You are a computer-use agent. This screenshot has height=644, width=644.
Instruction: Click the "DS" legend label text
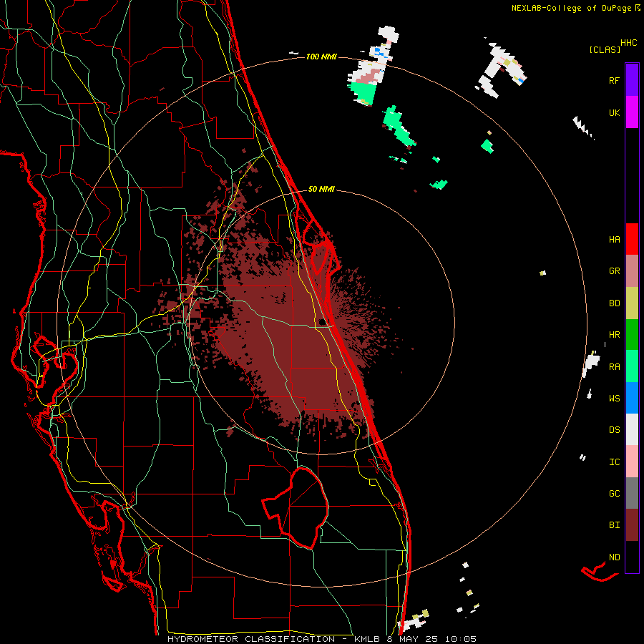[x=614, y=430]
